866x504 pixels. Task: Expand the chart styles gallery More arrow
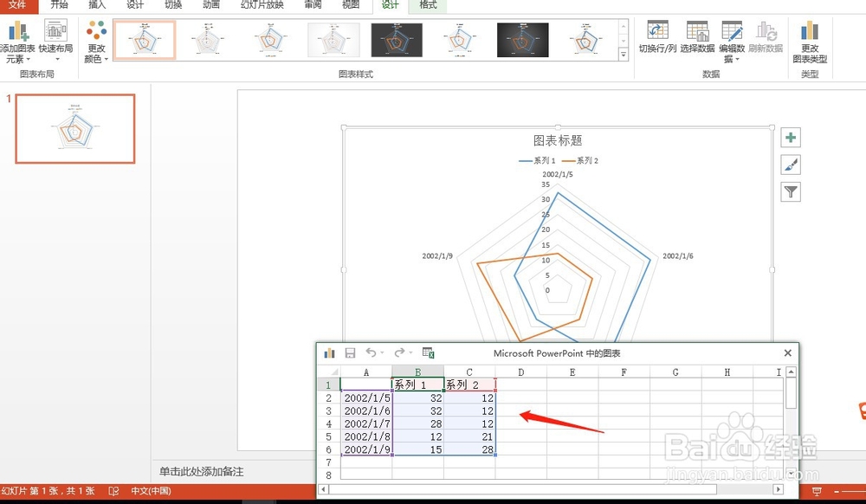pos(624,54)
